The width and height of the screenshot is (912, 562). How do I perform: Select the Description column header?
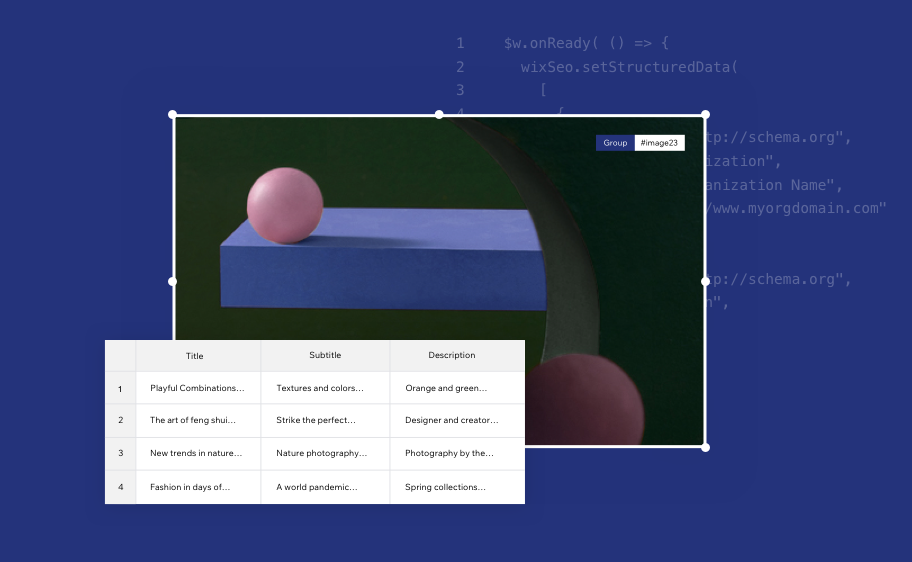point(457,356)
